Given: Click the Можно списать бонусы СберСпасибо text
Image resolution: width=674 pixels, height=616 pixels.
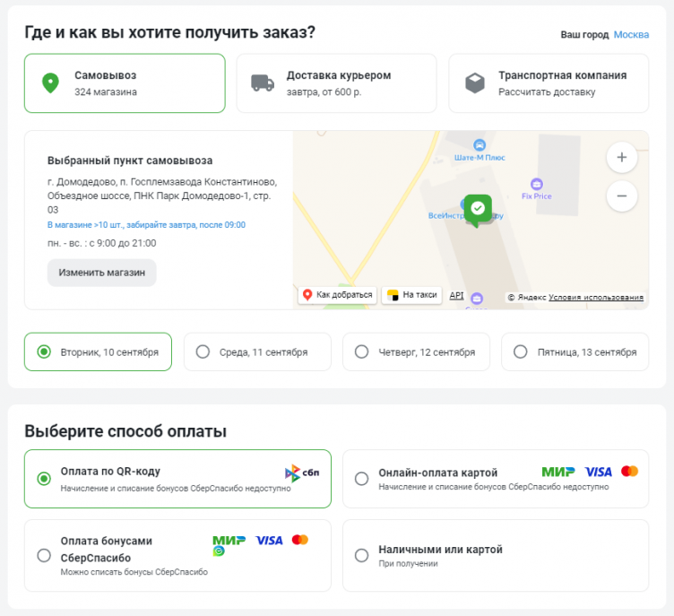Looking at the screenshot, I should tap(134, 572).
